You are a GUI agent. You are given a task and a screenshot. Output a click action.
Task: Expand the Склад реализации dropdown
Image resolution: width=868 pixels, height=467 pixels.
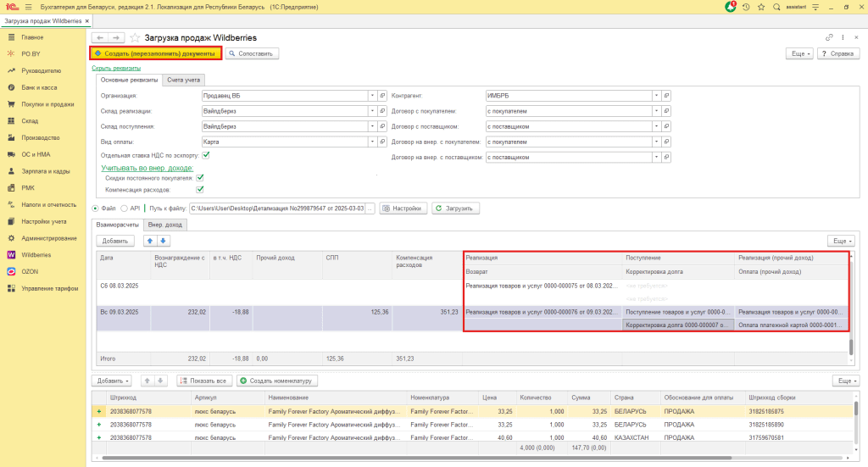coord(372,111)
